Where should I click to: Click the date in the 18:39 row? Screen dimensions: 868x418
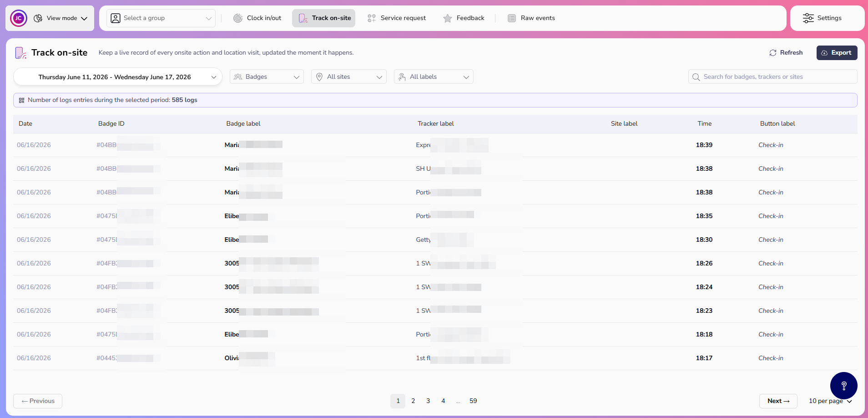(34, 145)
